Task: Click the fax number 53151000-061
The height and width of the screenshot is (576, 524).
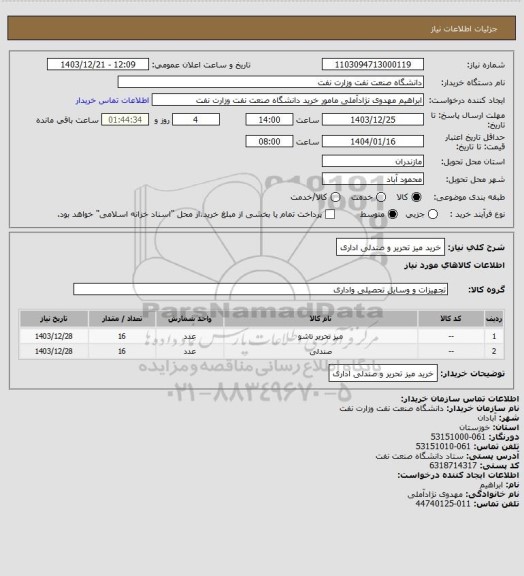Action: [458, 437]
